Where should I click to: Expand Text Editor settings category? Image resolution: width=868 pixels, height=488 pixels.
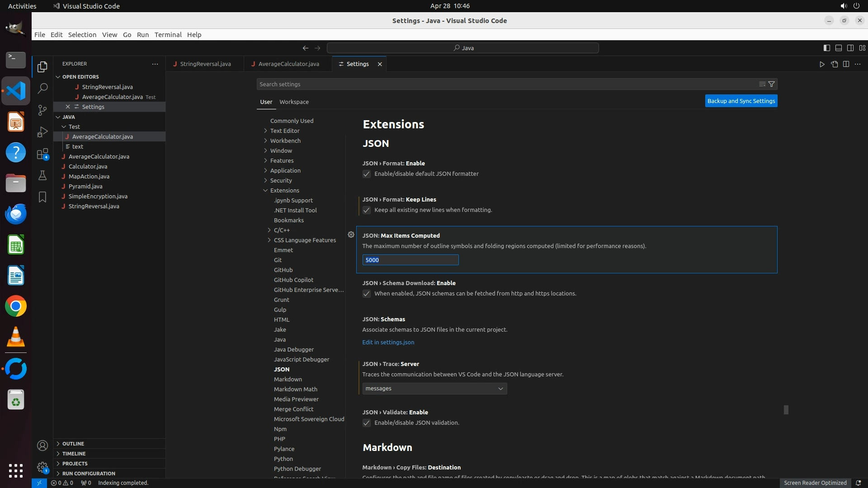click(x=285, y=131)
